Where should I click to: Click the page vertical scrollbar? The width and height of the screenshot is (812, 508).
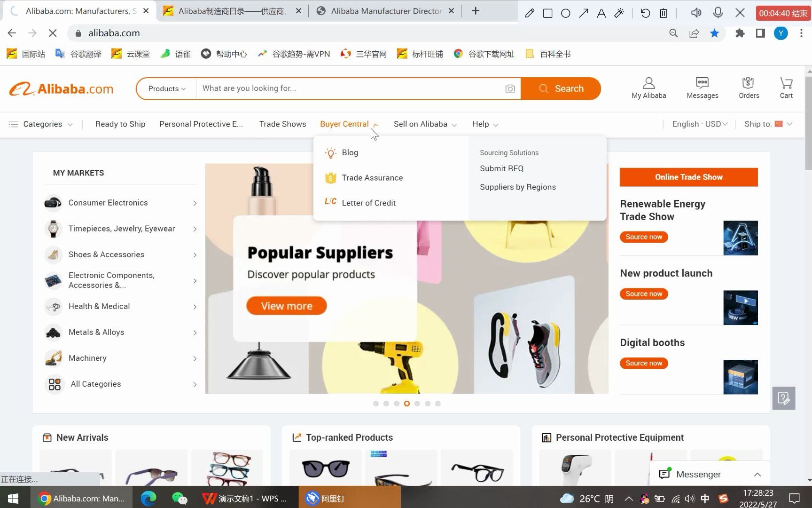(x=808, y=123)
